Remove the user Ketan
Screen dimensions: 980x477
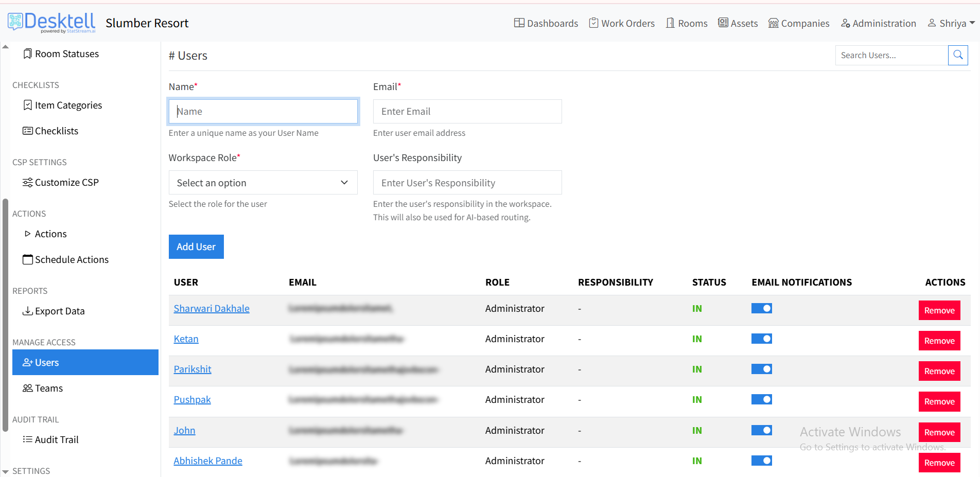pyautogui.click(x=939, y=341)
